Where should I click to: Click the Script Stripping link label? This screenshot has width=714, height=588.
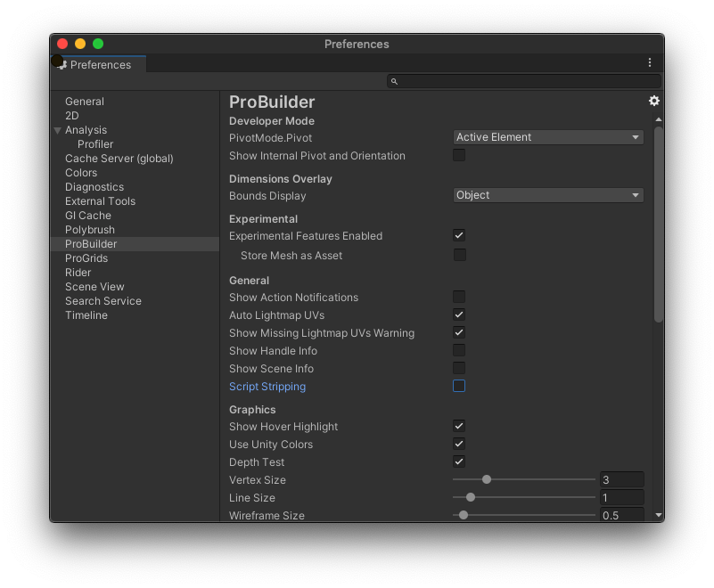267,387
